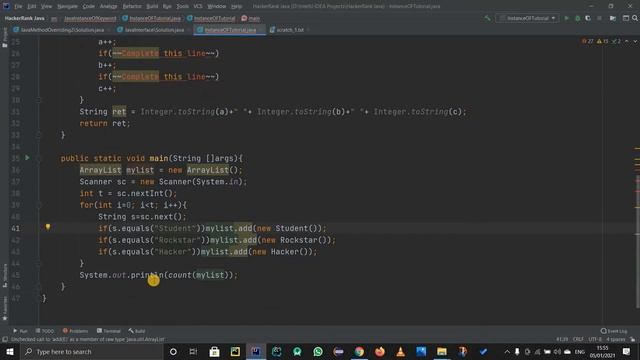Click the green run gutter arrow on line 35
The image size is (640, 360).
[x=27, y=158]
